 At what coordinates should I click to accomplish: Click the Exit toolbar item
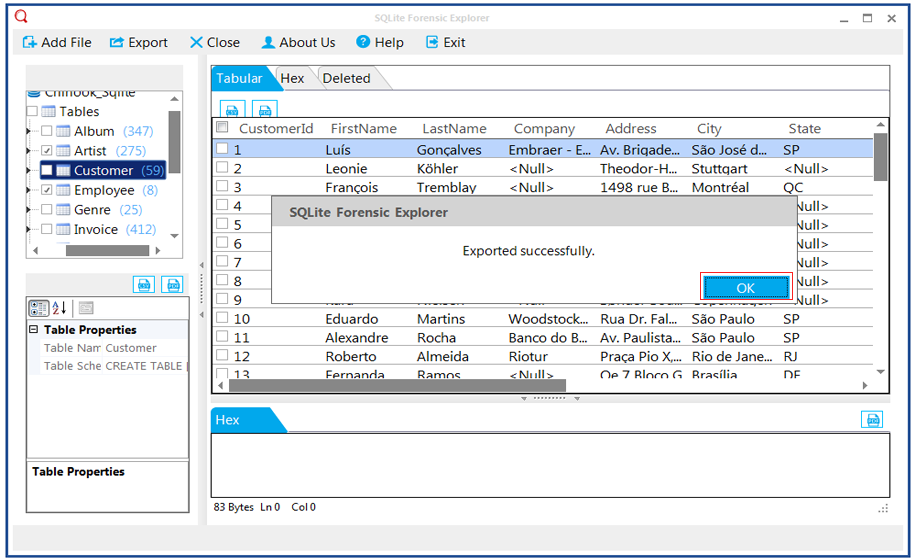(x=445, y=43)
